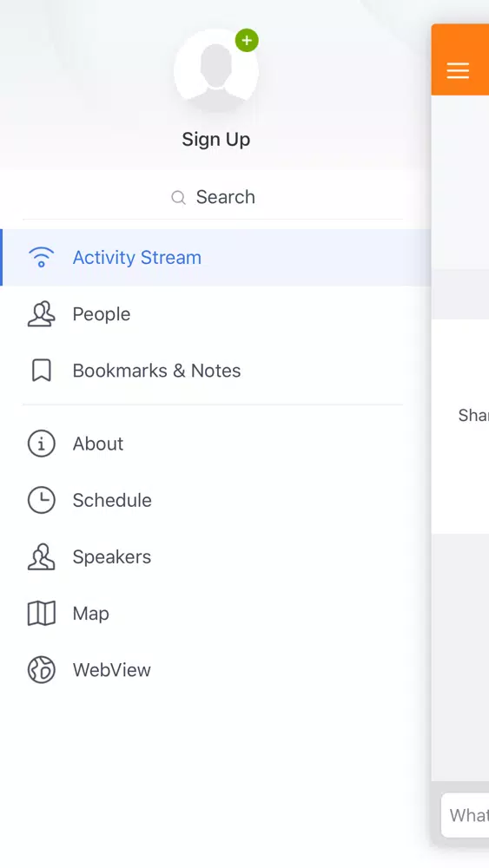Tap the Sign Up label
Screen dimensions: 489x868
pyautogui.click(x=216, y=140)
